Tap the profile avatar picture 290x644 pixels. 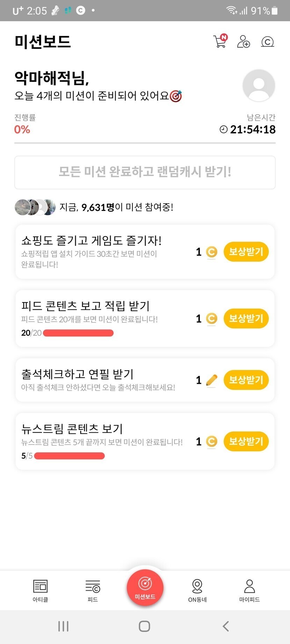(259, 86)
